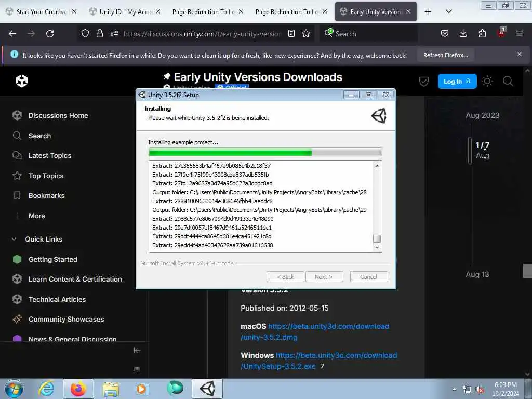Screen dimensions: 532x399
Task: Click scroll up arrow in install log
Action: pos(377,166)
